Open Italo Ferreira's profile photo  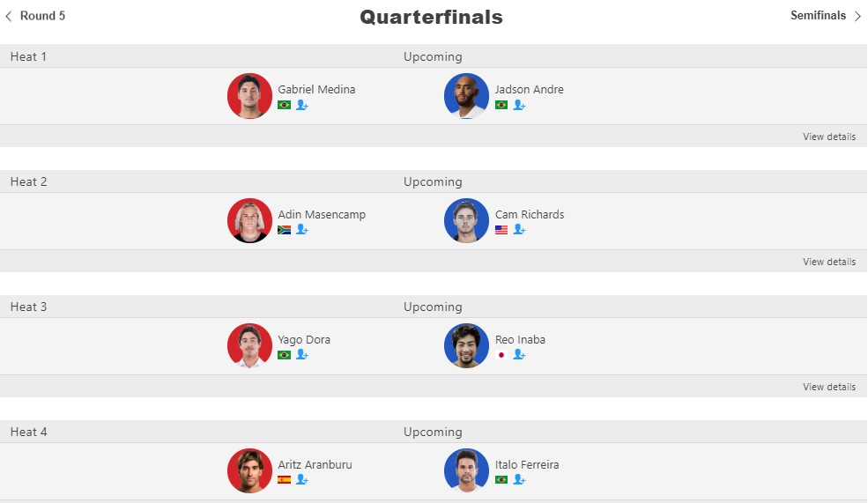point(467,471)
